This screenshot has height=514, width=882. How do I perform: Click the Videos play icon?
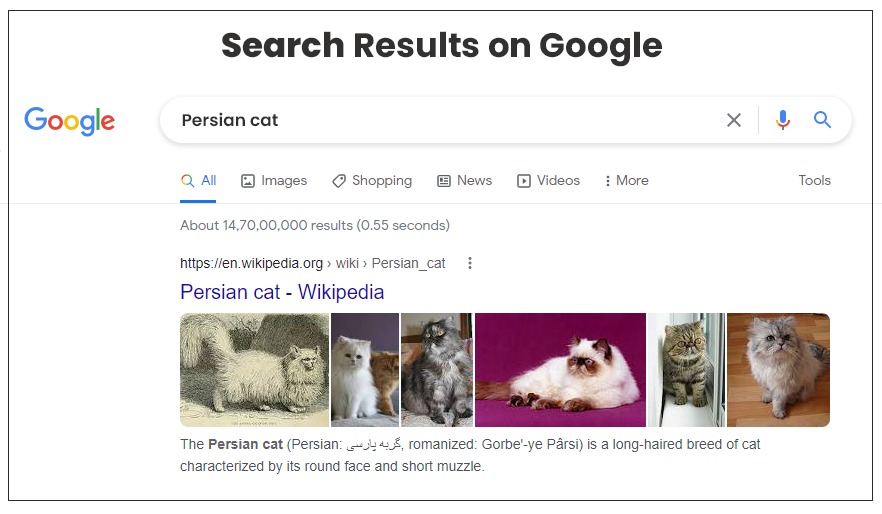coord(524,181)
